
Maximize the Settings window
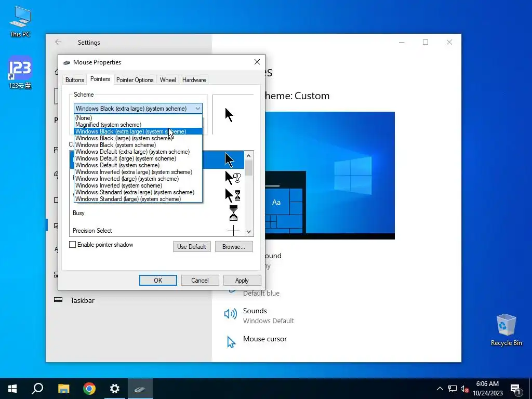point(425,42)
